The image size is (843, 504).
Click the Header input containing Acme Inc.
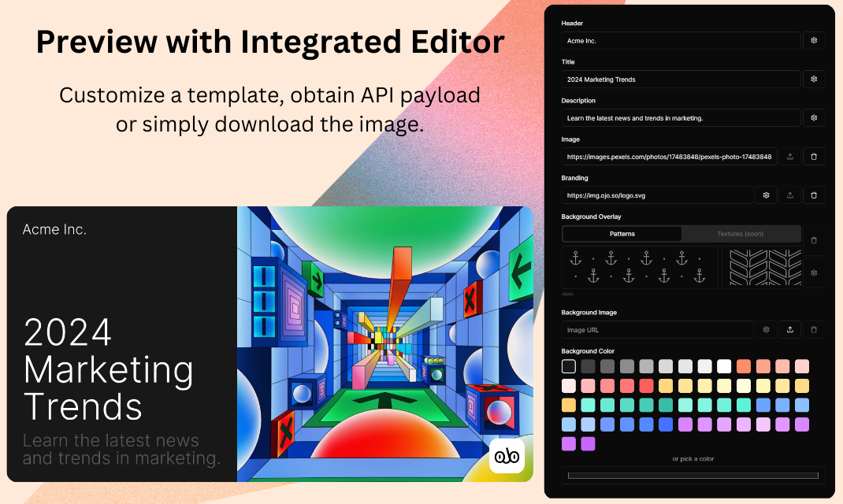(681, 41)
